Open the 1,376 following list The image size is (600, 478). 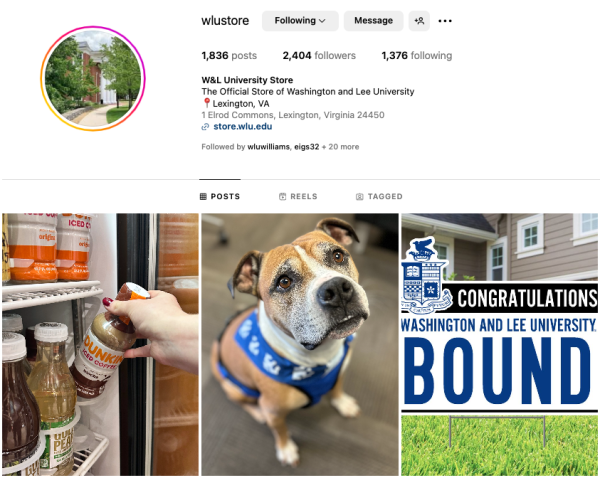(417, 55)
